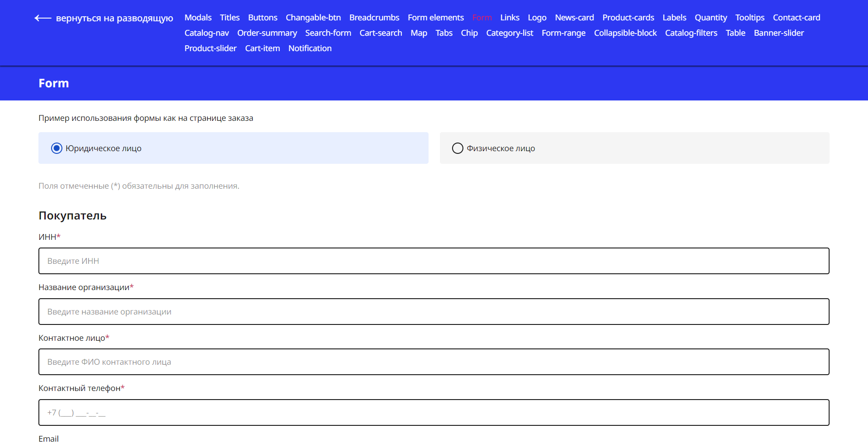Viewport: 868px width, 448px height.
Task: Open the Notification component link
Action: 310,48
